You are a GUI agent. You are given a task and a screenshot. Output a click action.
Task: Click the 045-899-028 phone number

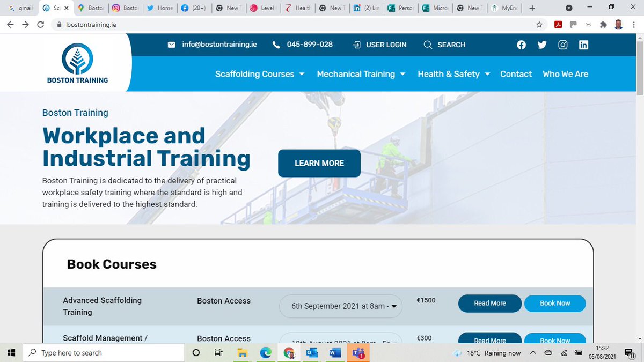[x=310, y=45]
